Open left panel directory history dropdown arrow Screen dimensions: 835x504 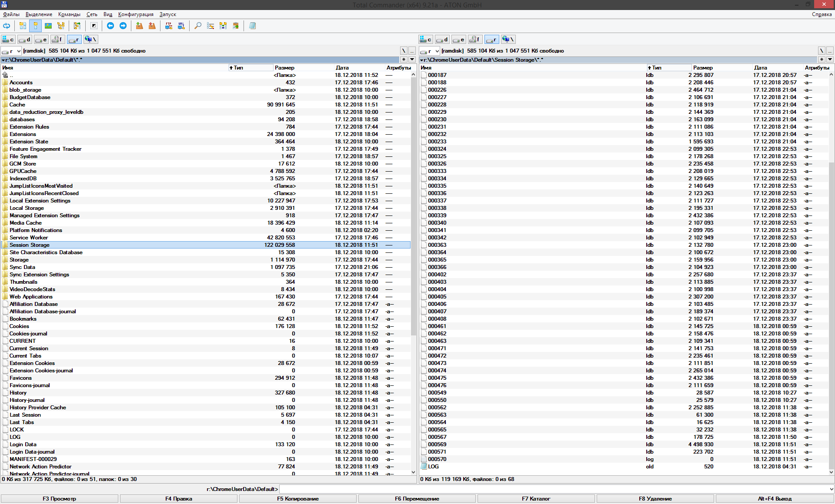(412, 60)
